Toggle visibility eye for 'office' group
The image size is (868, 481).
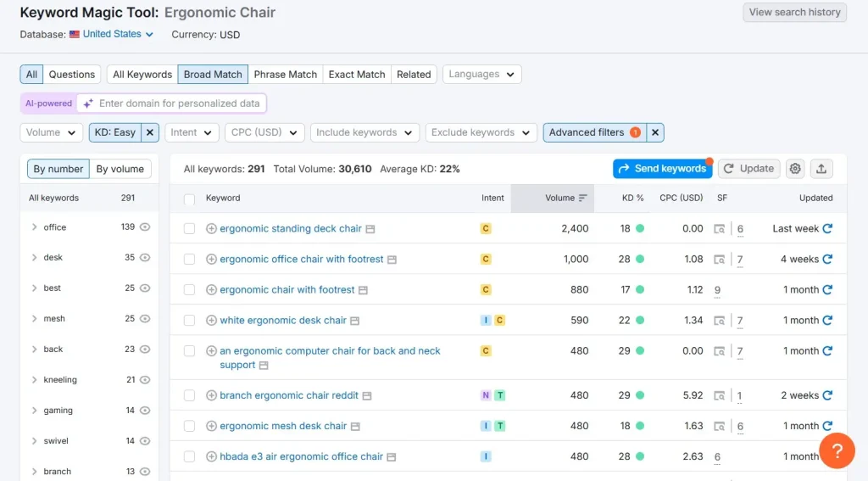(145, 227)
